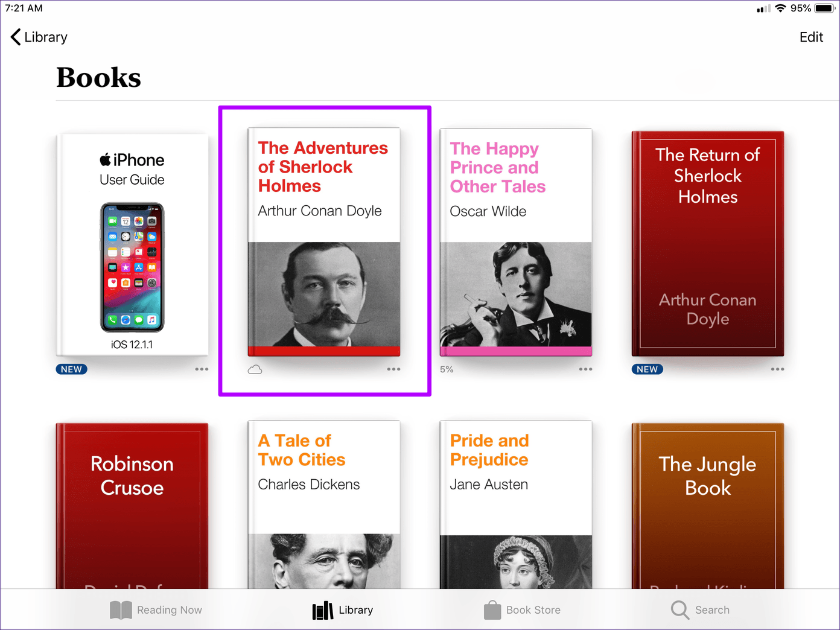The width and height of the screenshot is (840, 630).
Task: Switch to the Reading Now tab
Action: [156, 610]
